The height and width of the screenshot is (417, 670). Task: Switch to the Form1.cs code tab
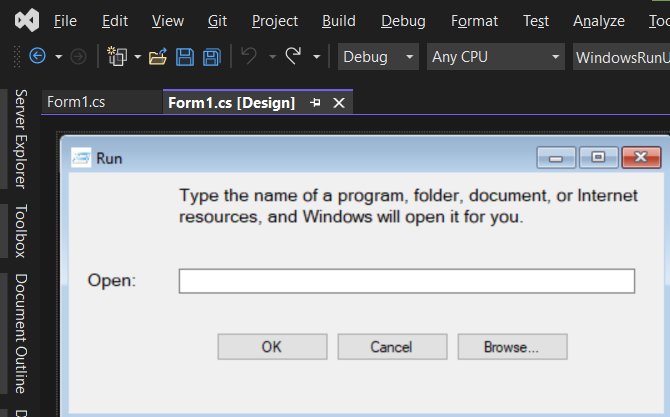pos(102,102)
